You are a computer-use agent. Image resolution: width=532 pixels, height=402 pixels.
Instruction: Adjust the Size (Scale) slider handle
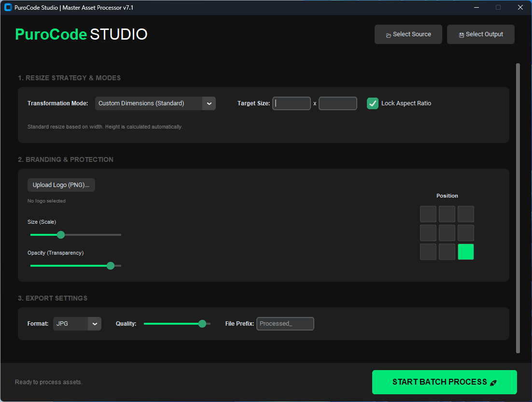click(x=60, y=234)
